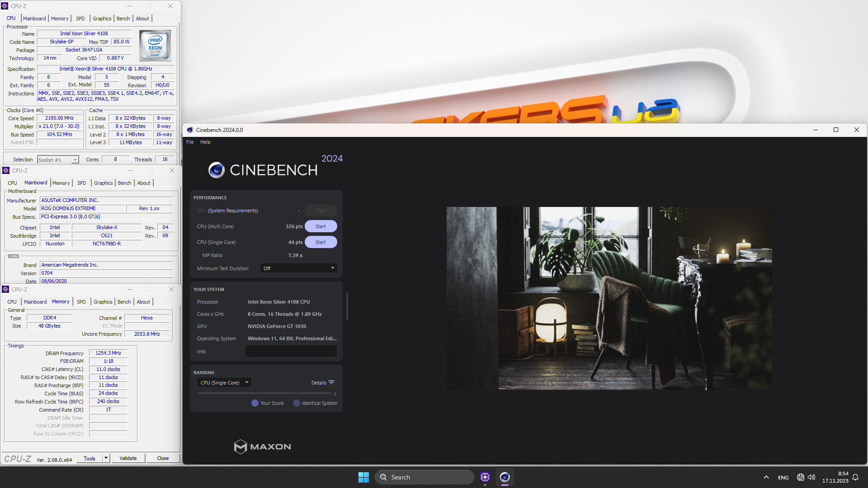This screenshot has height=488, width=868.
Task: Start the CPU (Multi Core) benchmark
Action: [321, 226]
